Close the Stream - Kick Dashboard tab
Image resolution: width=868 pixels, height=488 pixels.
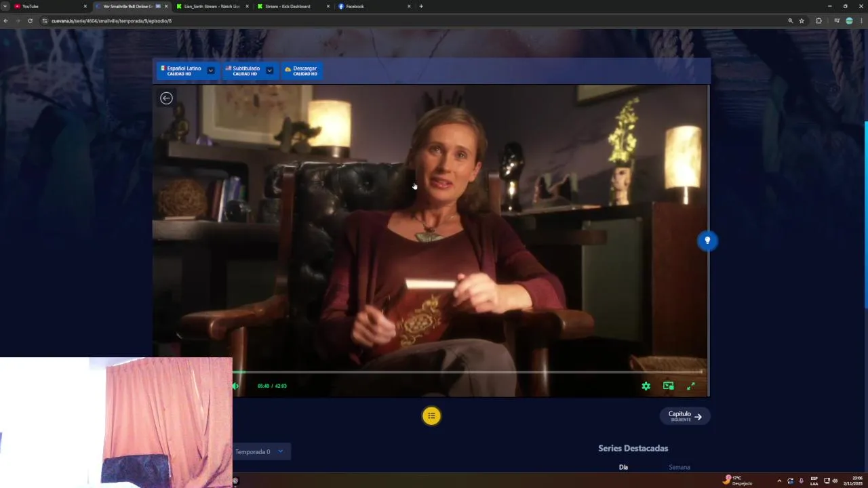click(x=328, y=6)
